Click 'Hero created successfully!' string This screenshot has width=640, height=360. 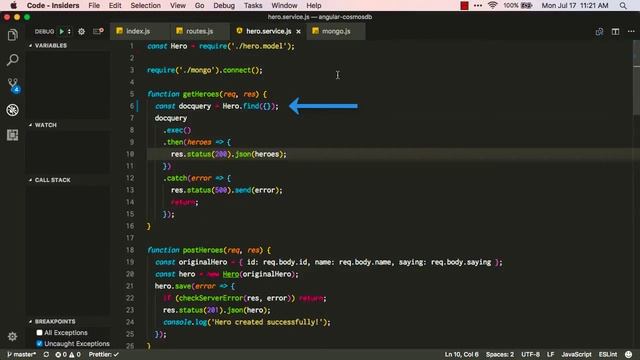[268, 322]
